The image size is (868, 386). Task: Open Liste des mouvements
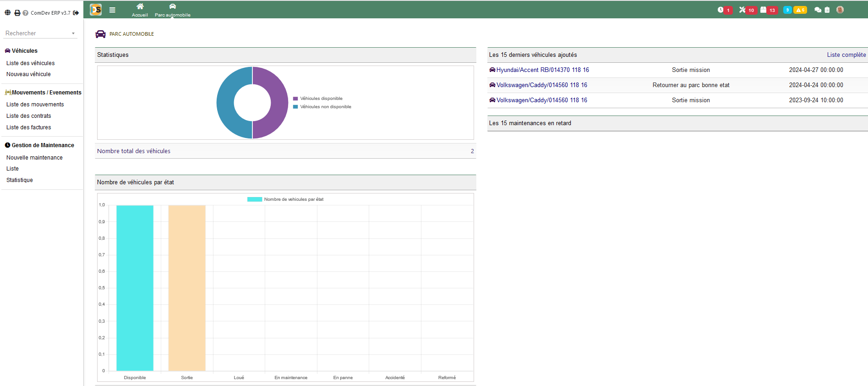pos(35,105)
